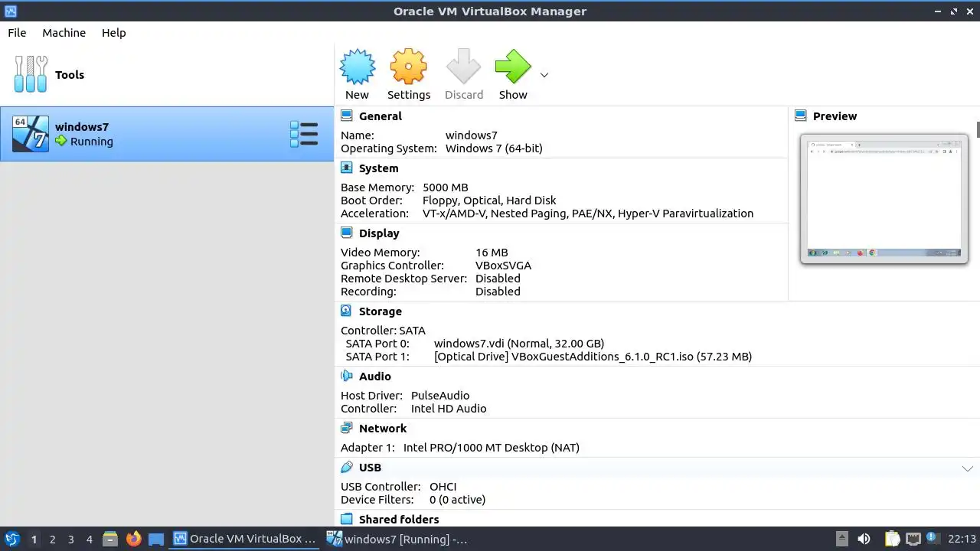
Task: Click the Network section icon
Action: (347, 428)
